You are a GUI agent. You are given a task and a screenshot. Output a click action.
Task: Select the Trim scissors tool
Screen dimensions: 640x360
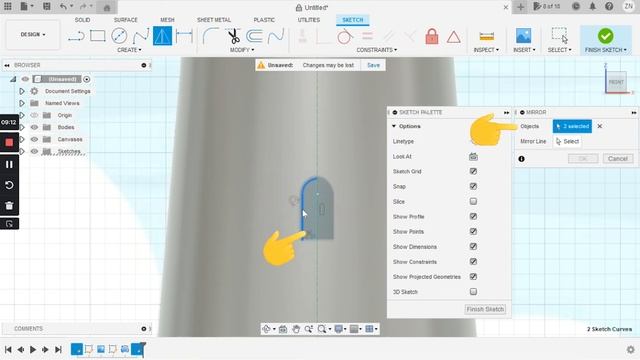233,36
